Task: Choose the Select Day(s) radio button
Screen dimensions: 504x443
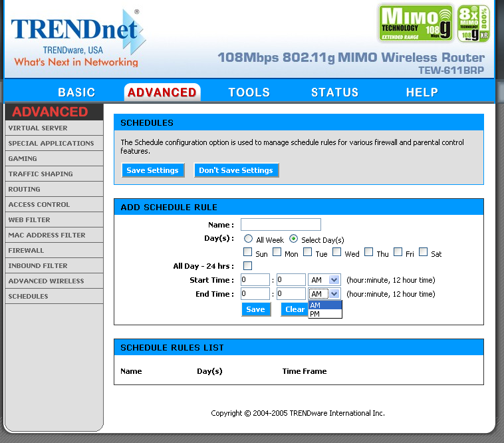Action: pos(293,239)
